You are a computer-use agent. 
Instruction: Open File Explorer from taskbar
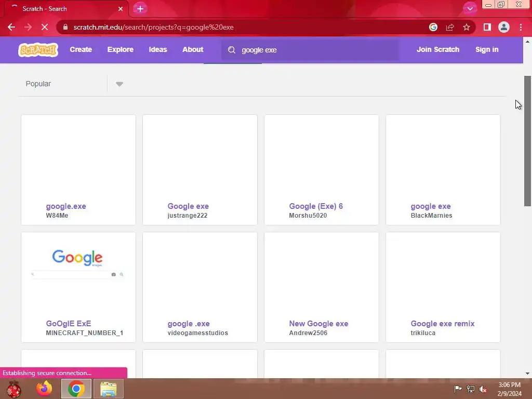click(108, 389)
